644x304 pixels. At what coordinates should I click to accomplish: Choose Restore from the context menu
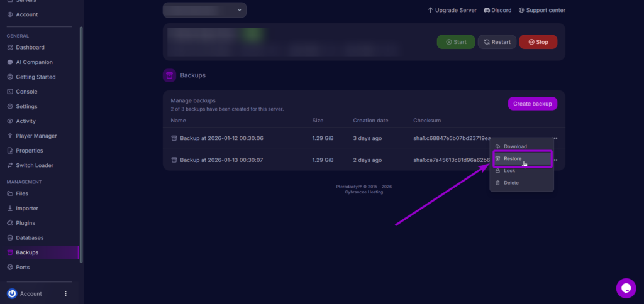pos(513,159)
